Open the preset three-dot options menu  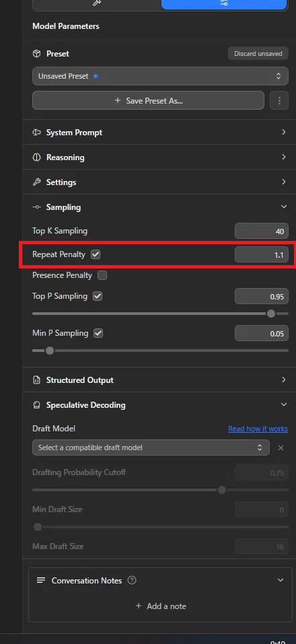tap(279, 100)
